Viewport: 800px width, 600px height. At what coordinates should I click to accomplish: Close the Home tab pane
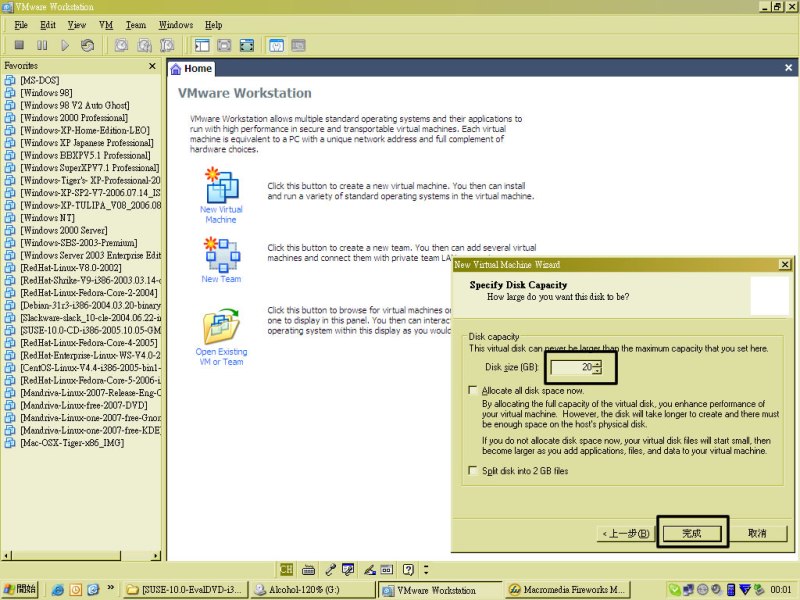788,68
